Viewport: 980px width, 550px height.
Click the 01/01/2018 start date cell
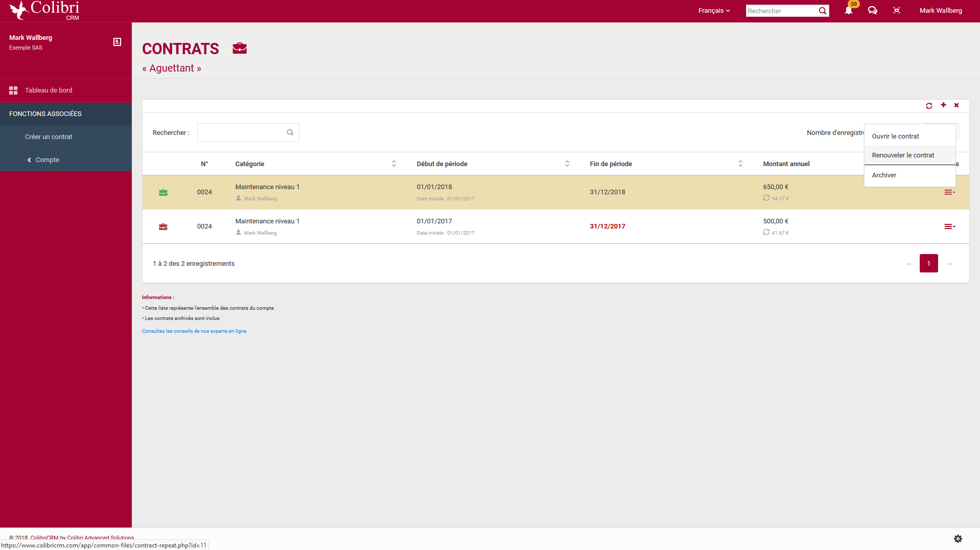tap(434, 187)
